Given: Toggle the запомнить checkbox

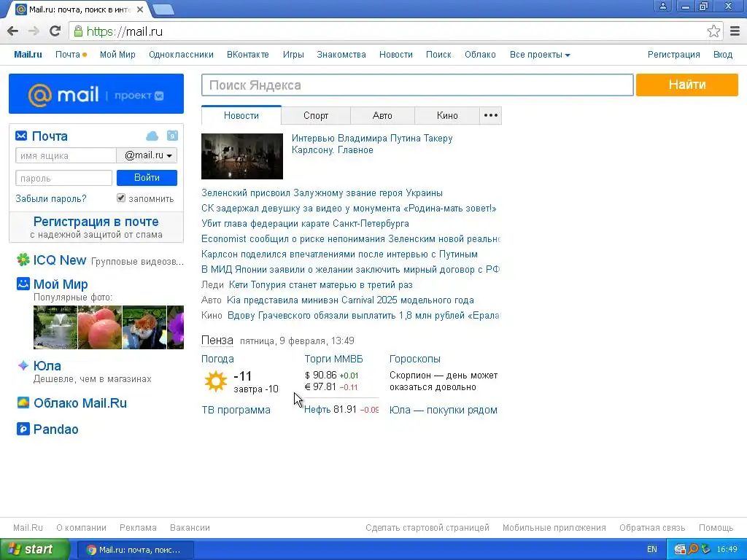Looking at the screenshot, I should [121, 198].
